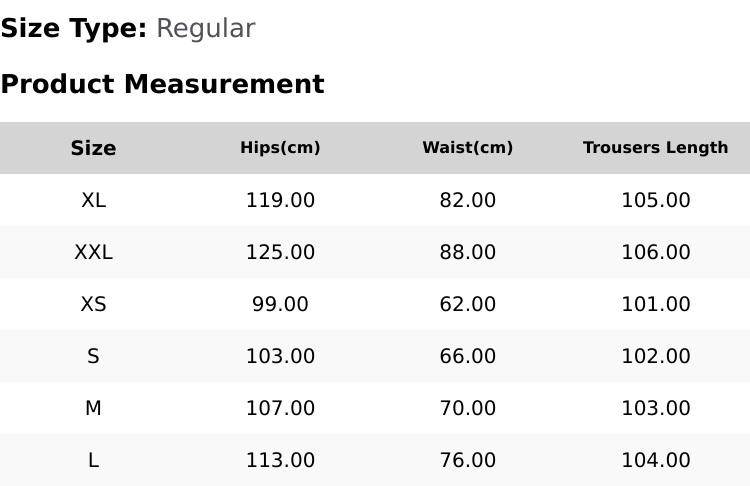Click the 88.00 waist value for XXL
The width and height of the screenshot is (750, 486).
click(x=467, y=252)
